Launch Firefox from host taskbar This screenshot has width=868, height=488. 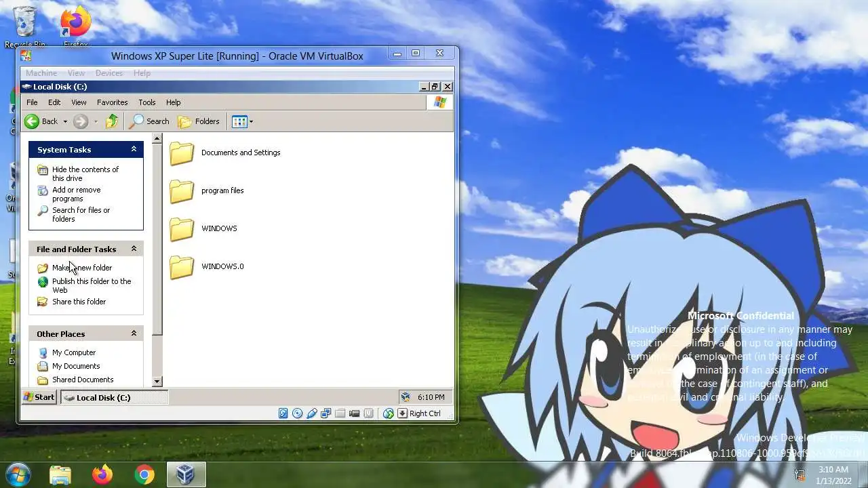coord(102,474)
